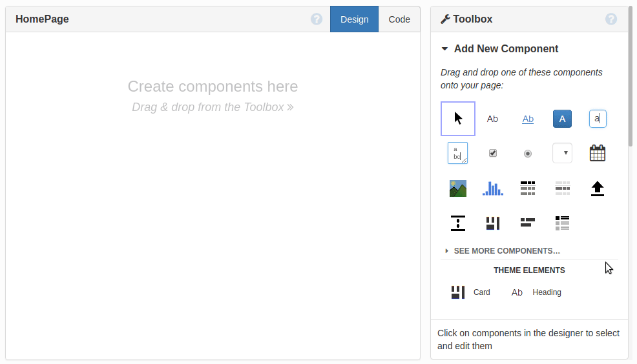This screenshot has width=637, height=364.
Task: Pick the TextBox component icon
Action: pos(598,119)
